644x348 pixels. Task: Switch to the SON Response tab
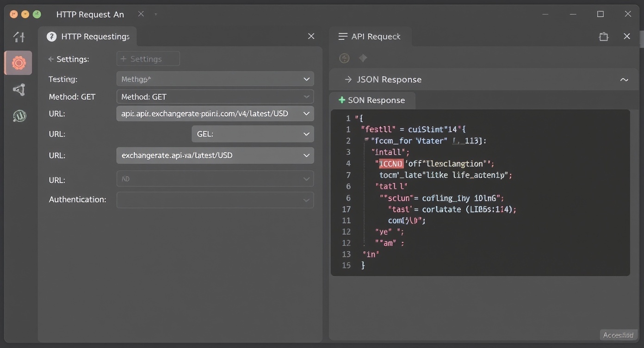pos(372,100)
